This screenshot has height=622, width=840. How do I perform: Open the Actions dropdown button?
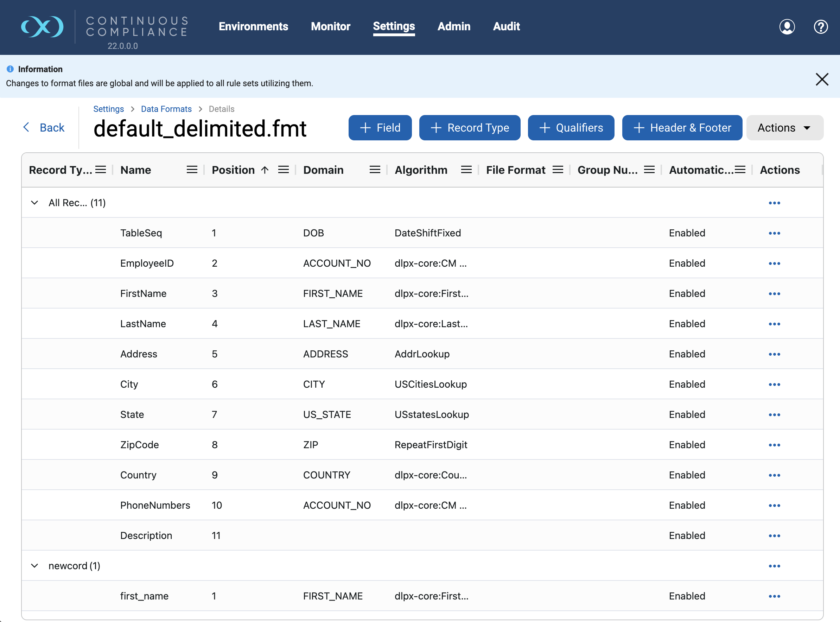(784, 128)
